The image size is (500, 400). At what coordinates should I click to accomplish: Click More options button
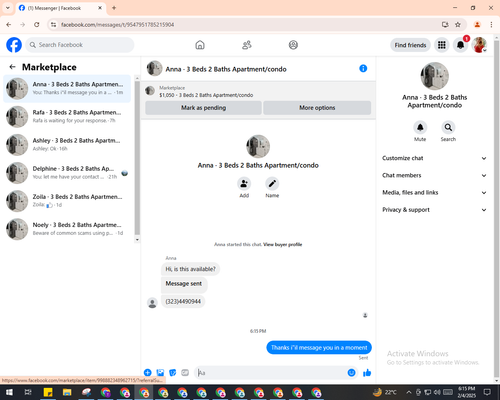(x=317, y=108)
